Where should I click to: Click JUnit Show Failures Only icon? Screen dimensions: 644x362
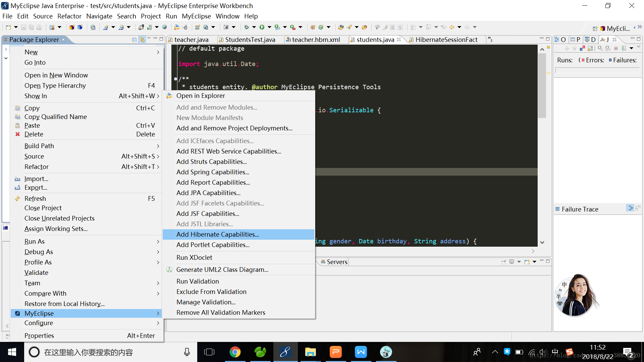tap(582, 48)
